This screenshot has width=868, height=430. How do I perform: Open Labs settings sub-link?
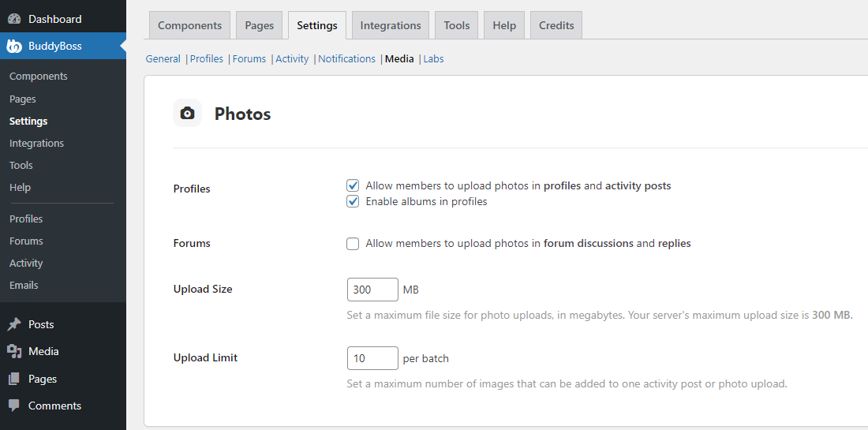click(433, 58)
